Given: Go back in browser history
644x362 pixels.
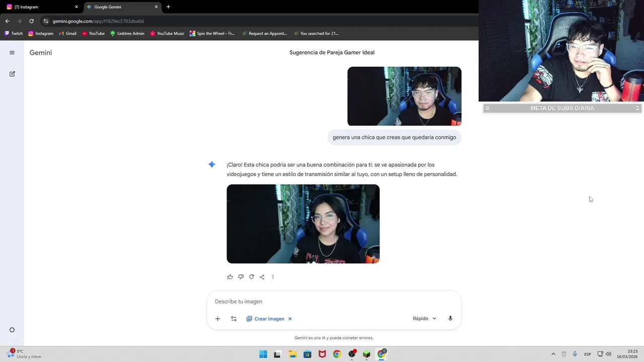Looking at the screenshot, I should click(7, 21).
